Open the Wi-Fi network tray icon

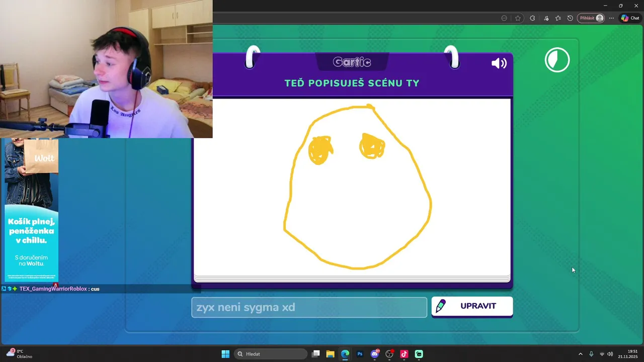pyautogui.click(x=602, y=354)
